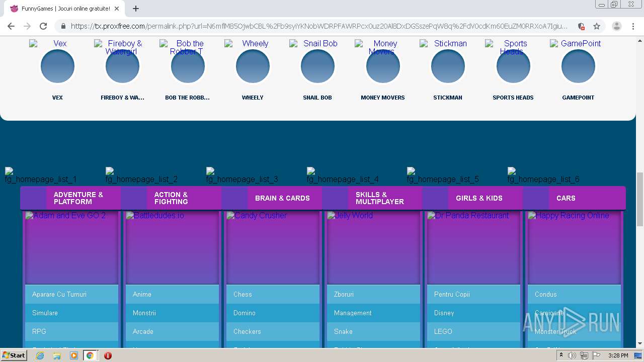Open the Adam and Eve GO 2 thumbnail

click(71, 248)
